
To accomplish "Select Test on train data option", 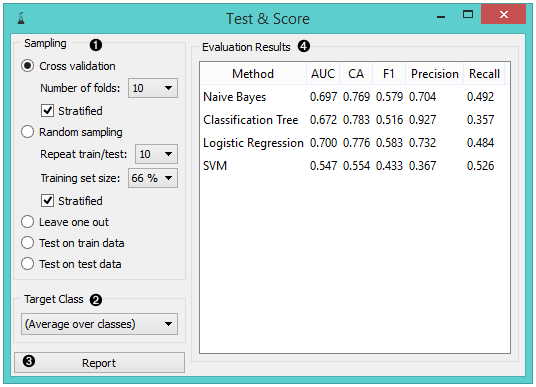I will (x=27, y=243).
